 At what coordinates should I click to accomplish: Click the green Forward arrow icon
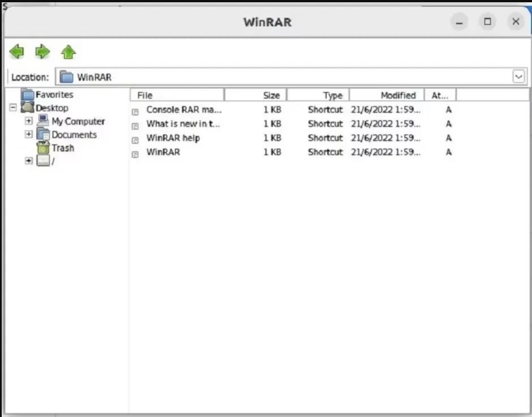42,52
